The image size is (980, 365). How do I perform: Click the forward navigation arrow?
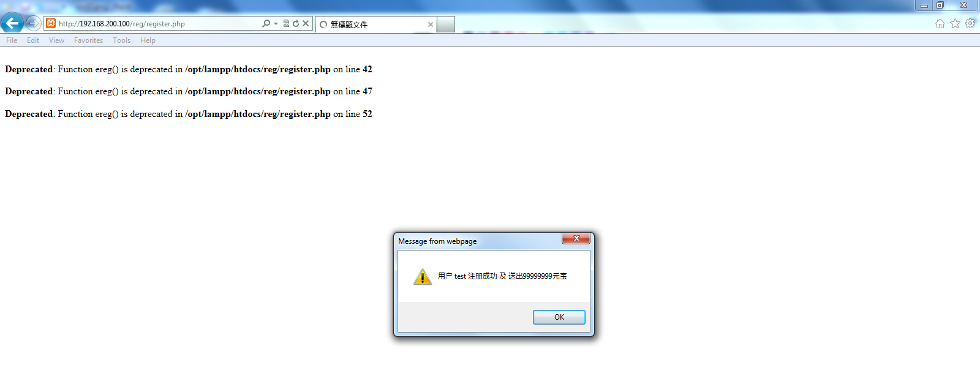pyautogui.click(x=34, y=23)
